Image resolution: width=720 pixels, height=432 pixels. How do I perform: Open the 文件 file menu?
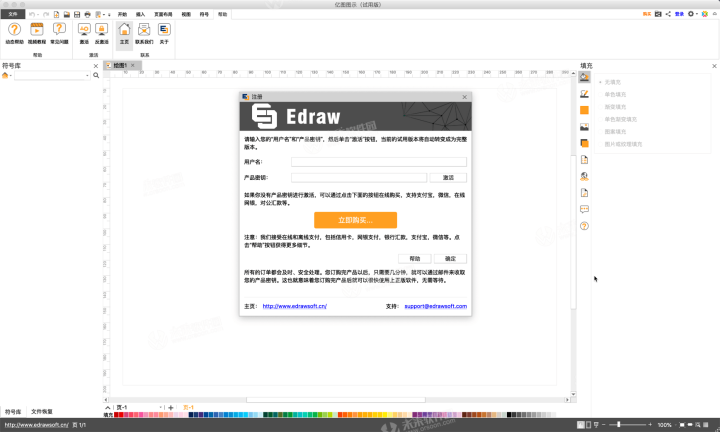coord(13,14)
